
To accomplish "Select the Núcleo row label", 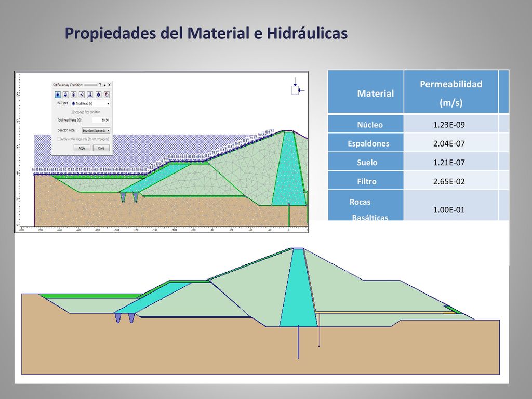I will point(366,124).
